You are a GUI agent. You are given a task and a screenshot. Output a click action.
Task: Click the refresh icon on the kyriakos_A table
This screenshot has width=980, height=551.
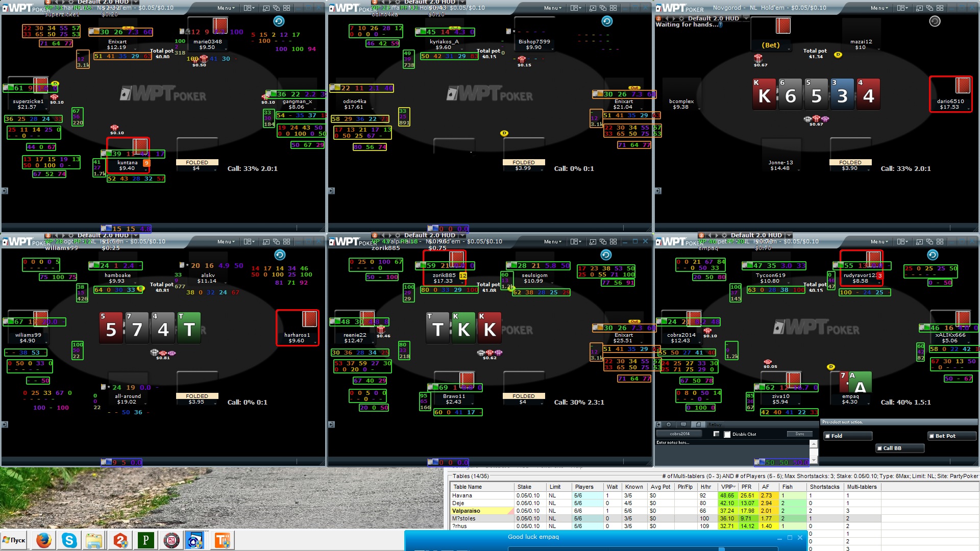pyautogui.click(x=606, y=21)
